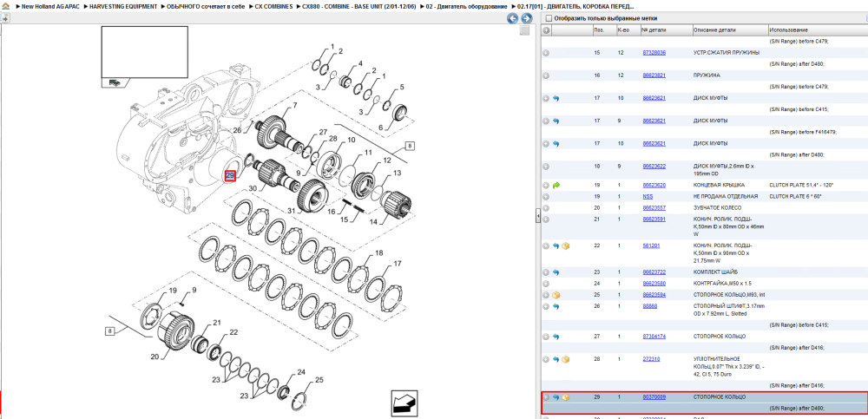Viewport: 868px width, 419px height.
Task: Click the small square button above diagram
Action: 524,30
